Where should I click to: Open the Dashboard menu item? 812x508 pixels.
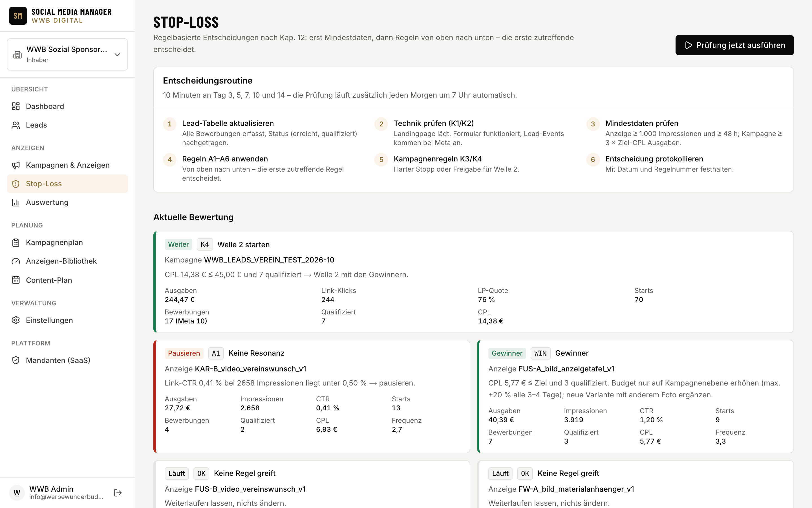pyautogui.click(x=67, y=106)
